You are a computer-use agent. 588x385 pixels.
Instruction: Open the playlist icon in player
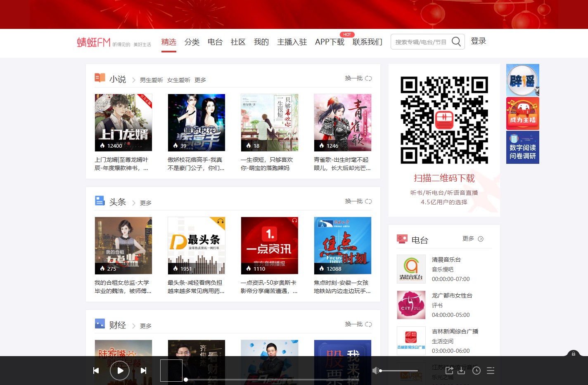pos(491,371)
